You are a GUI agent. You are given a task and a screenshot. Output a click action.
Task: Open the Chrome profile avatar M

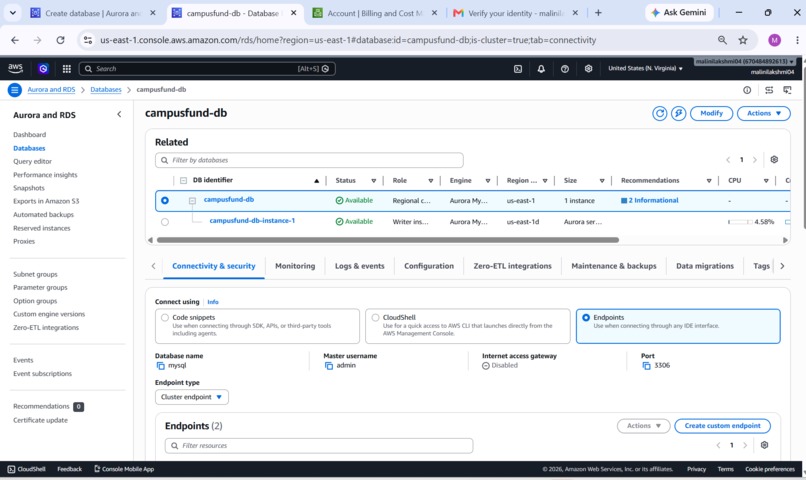(x=774, y=40)
